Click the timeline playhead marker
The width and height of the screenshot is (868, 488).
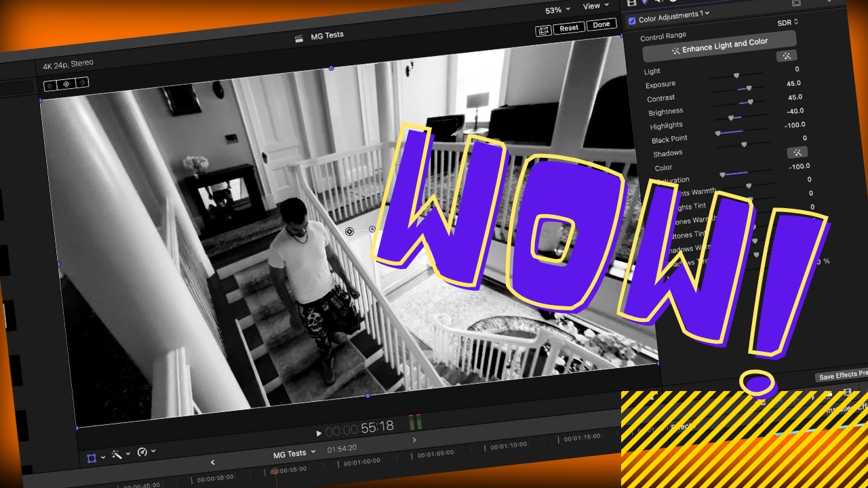(275, 472)
